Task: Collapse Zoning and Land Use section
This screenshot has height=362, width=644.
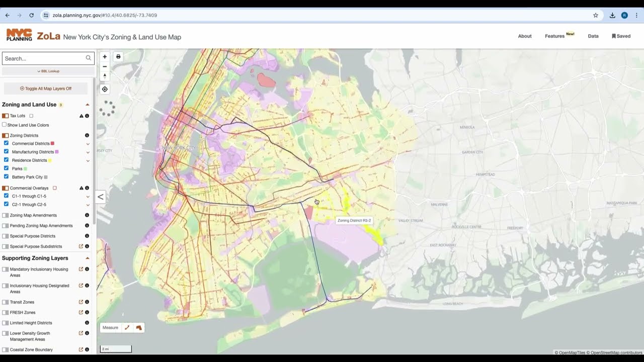Action: [x=88, y=105]
